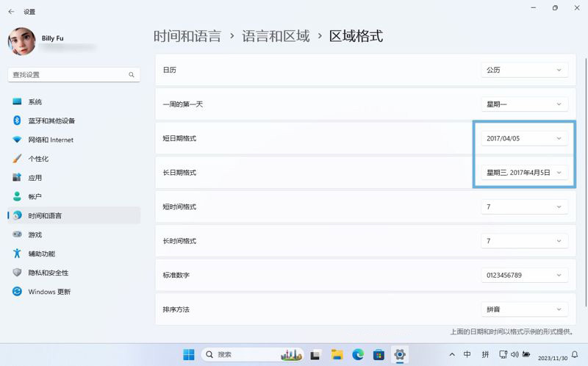Open Microsoft Store from the taskbar
588x366 pixels.
[x=379, y=354]
